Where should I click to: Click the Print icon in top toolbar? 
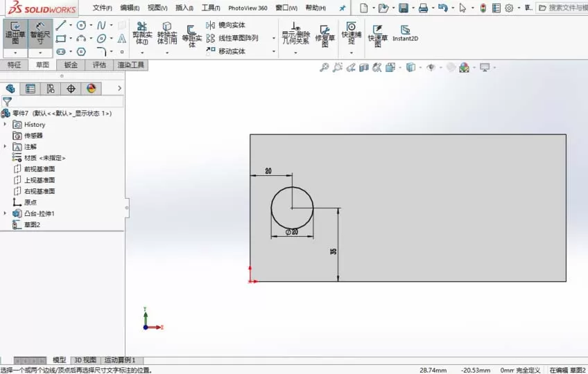click(x=423, y=8)
